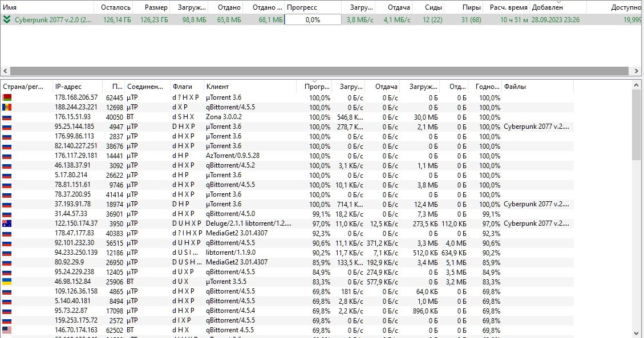This screenshot has height=338, width=644.
Task: Click the Australia flag for peer 122.150.174.37
Action: (7, 223)
